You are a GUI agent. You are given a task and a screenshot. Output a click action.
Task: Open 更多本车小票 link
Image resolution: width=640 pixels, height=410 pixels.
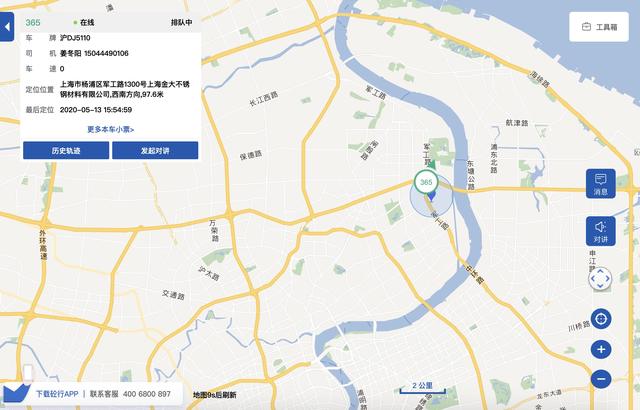click(111, 129)
